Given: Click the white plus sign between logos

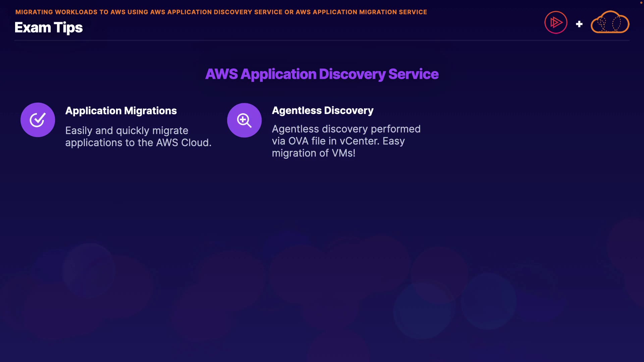Looking at the screenshot, I should (579, 24).
